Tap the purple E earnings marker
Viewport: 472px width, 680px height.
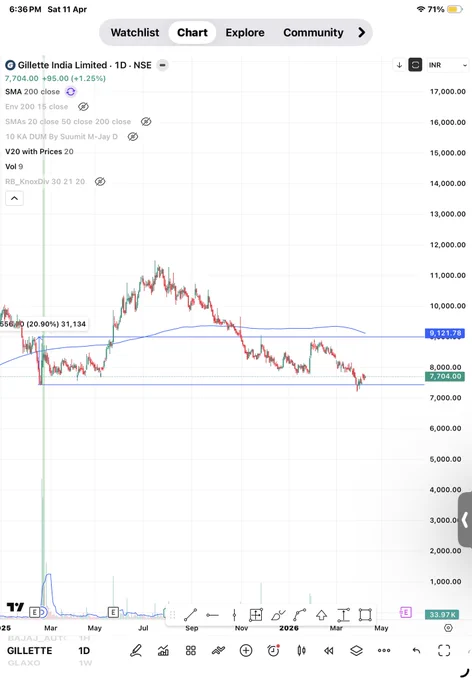pyautogui.click(x=405, y=612)
